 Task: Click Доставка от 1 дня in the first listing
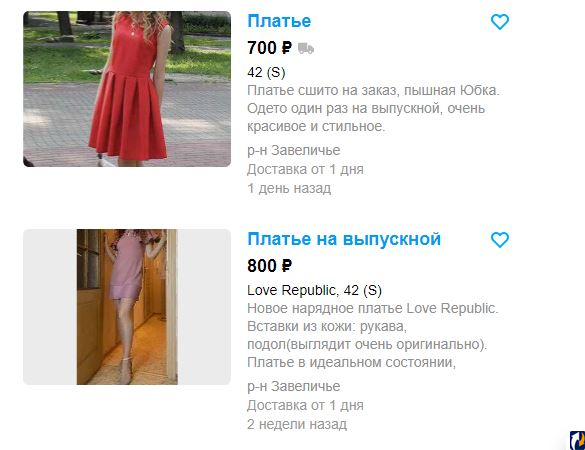tap(305, 169)
